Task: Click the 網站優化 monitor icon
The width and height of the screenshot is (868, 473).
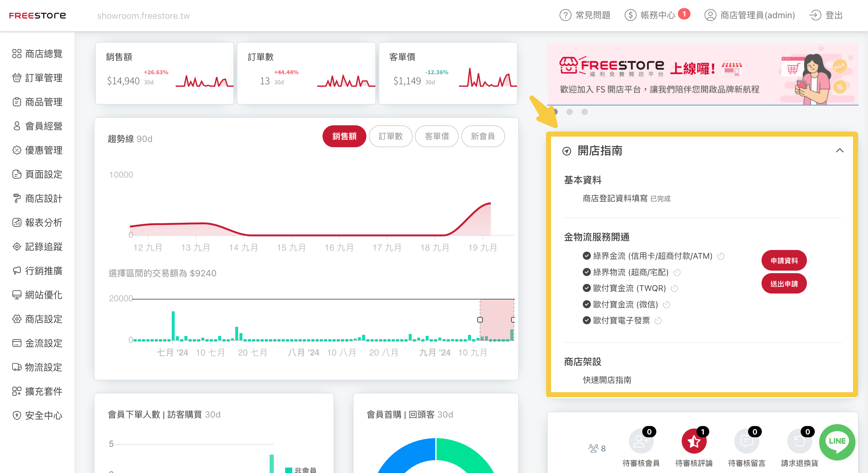Action: [x=17, y=295]
